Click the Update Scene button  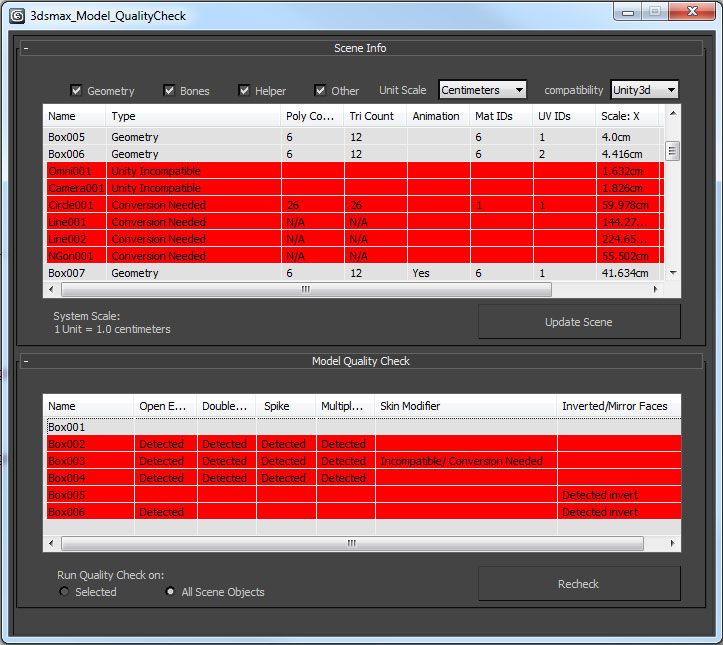click(x=579, y=322)
